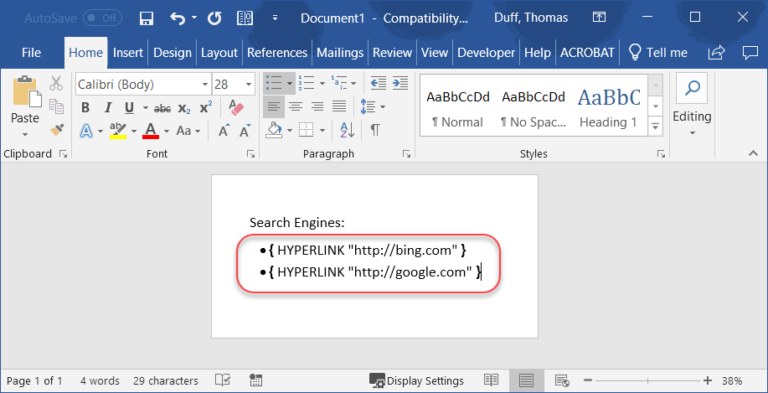The image size is (768, 393).
Task: Click the Numbering list icon
Action: click(x=308, y=83)
